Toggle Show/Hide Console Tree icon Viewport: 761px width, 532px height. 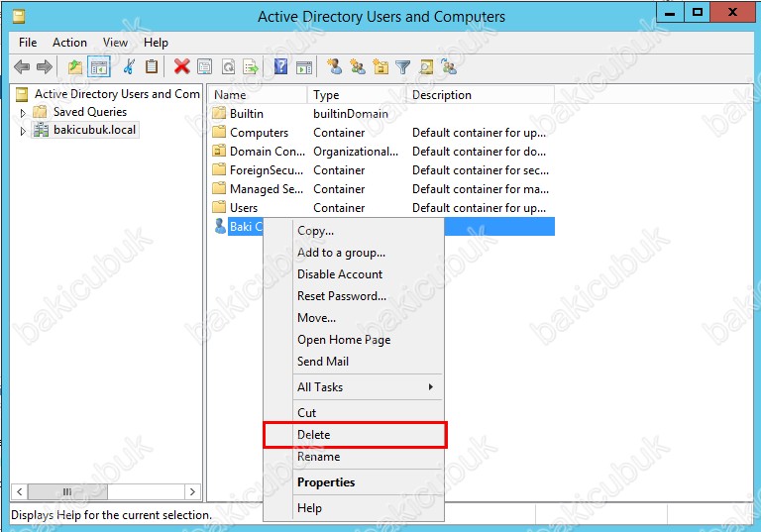(x=99, y=66)
